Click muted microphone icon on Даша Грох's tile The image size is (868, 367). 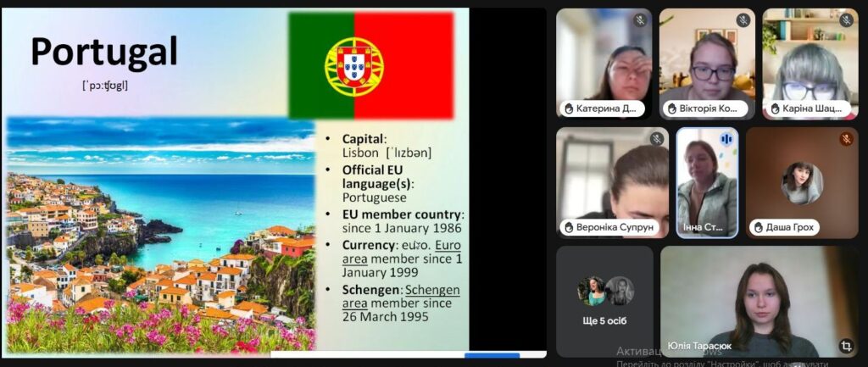(x=846, y=139)
